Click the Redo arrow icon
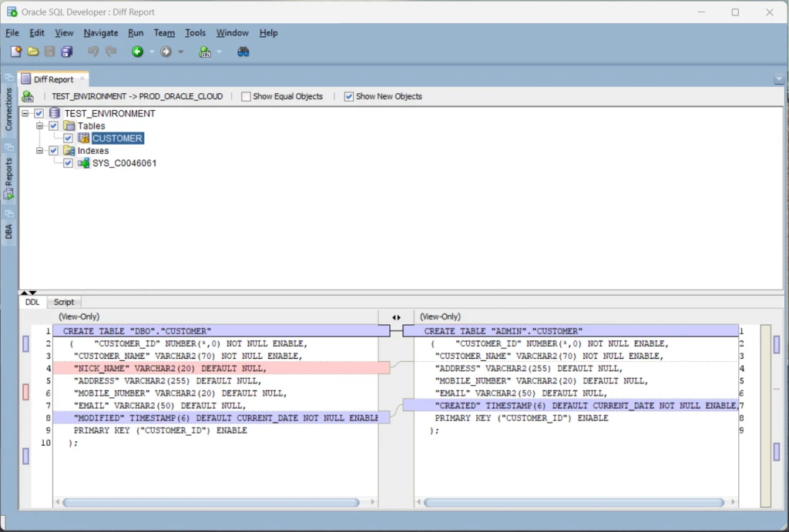The width and height of the screenshot is (789, 532). 111,52
